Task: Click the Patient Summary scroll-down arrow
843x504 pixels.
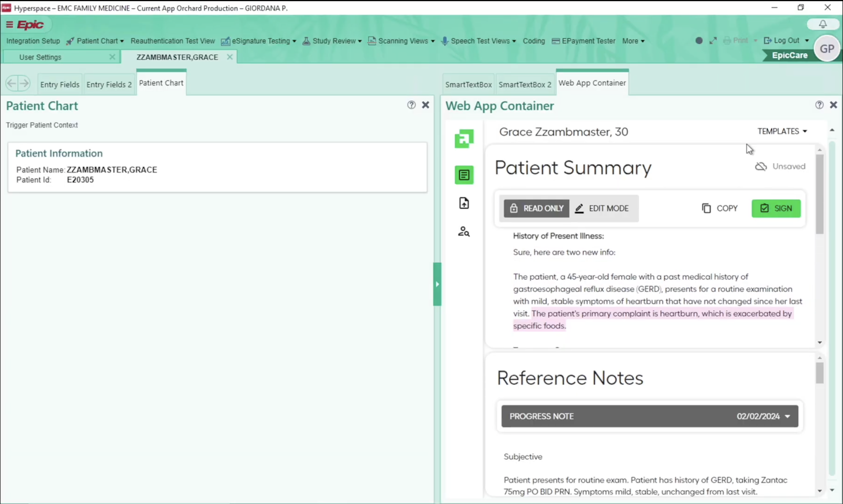Action: click(819, 343)
